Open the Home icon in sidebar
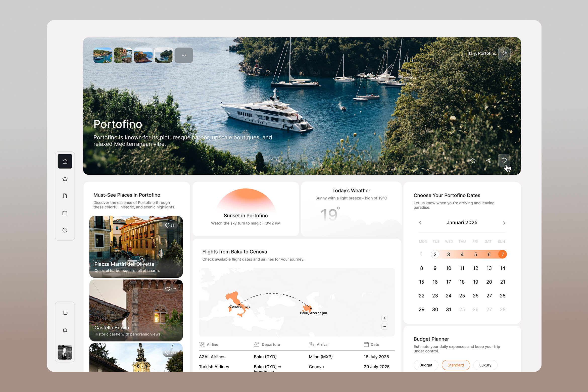 (65, 161)
